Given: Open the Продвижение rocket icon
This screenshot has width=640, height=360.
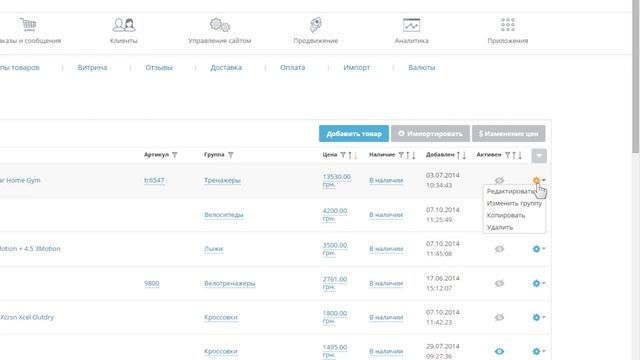Looking at the screenshot, I should coord(316,25).
